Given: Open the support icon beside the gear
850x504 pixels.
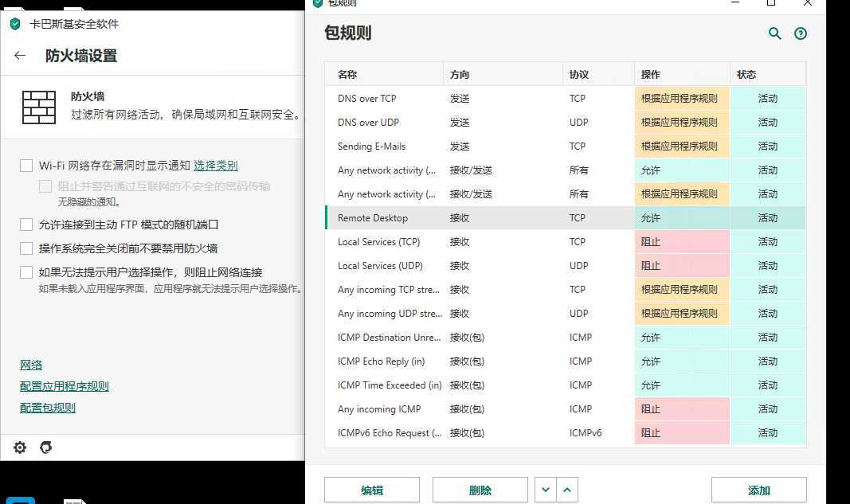Looking at the screenshot, I should point(46,447).
